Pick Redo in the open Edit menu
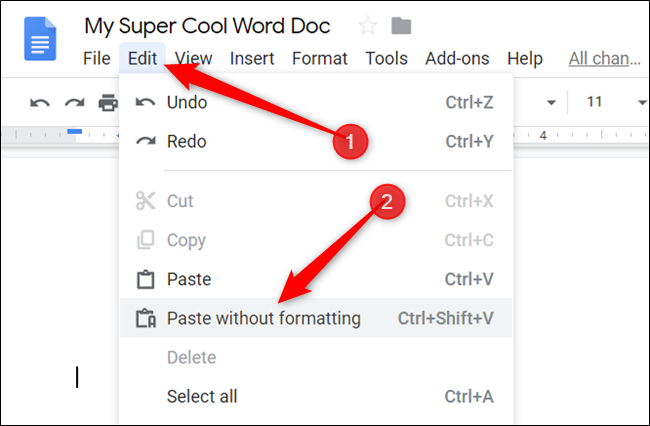This screenshot has height=426, width=650. tap(186, 141)
